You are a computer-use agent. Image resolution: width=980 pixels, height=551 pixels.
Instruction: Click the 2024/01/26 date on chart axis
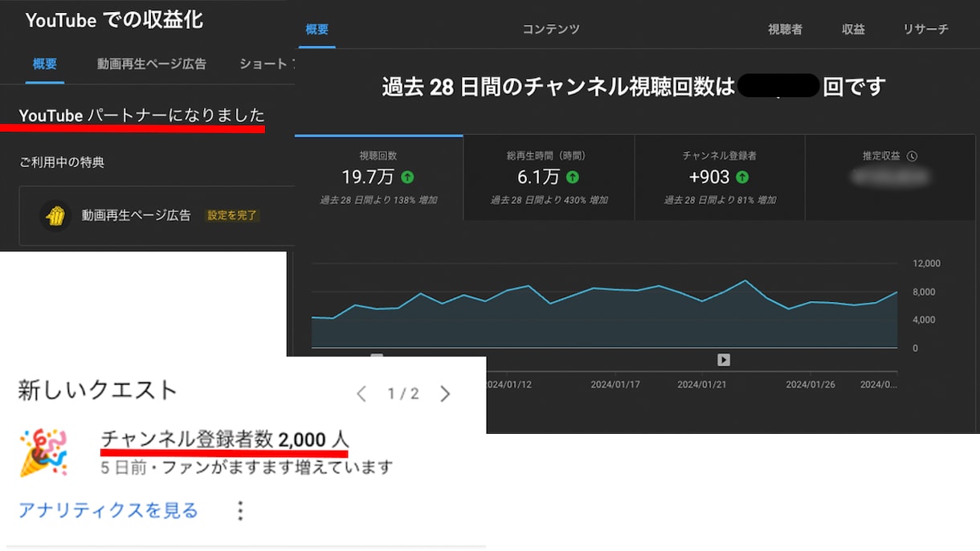click(x=810, y=385)
